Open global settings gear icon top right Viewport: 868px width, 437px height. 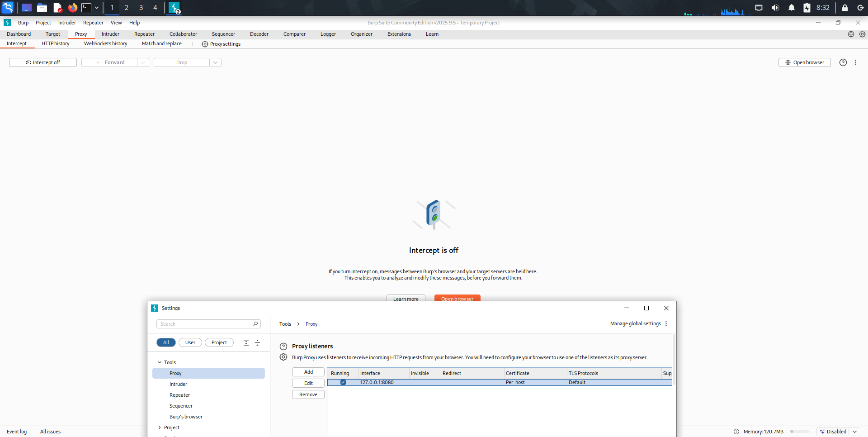pos(862,34)
